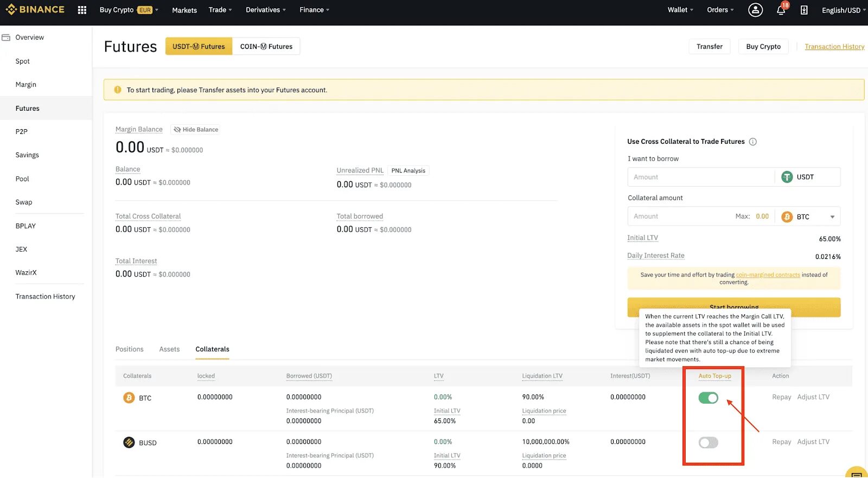Image resolution: width=868 pixels, height=478 pixels.
Task: Open the coin-margined contracts link
Action: [x=768, y=275]
